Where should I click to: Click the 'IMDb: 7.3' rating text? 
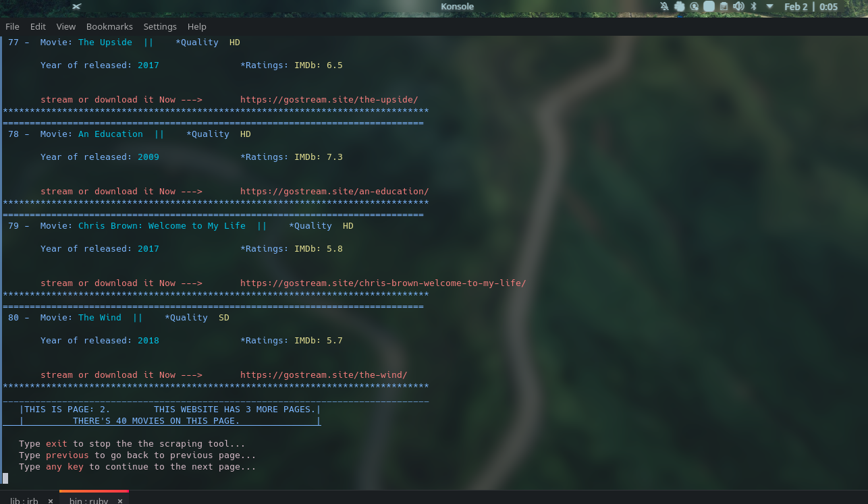[319, 157]
